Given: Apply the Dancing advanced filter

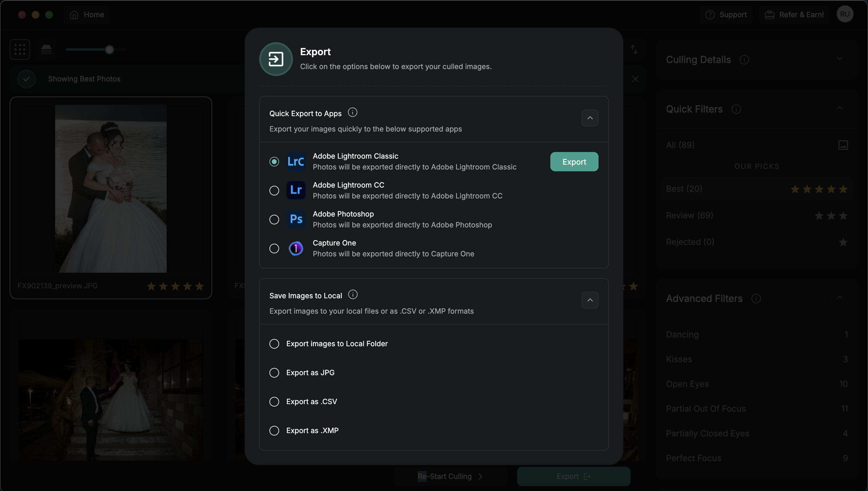Looking at the screenshot, I should 757,334.
